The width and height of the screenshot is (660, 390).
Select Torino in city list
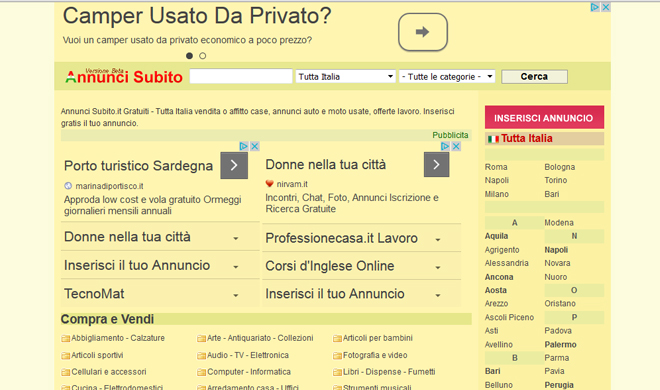point(556,180)
